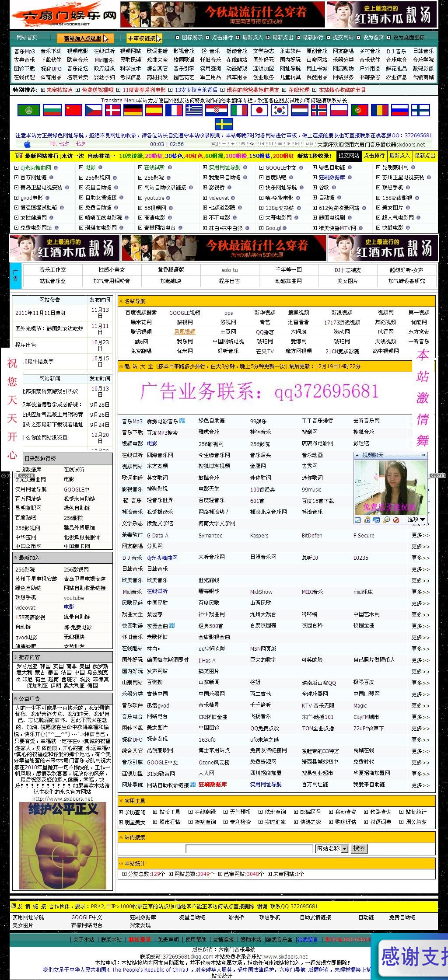Show 更多 links for 网址导航 row
Viewport: 448px width, 980px height.
(420, 785)
